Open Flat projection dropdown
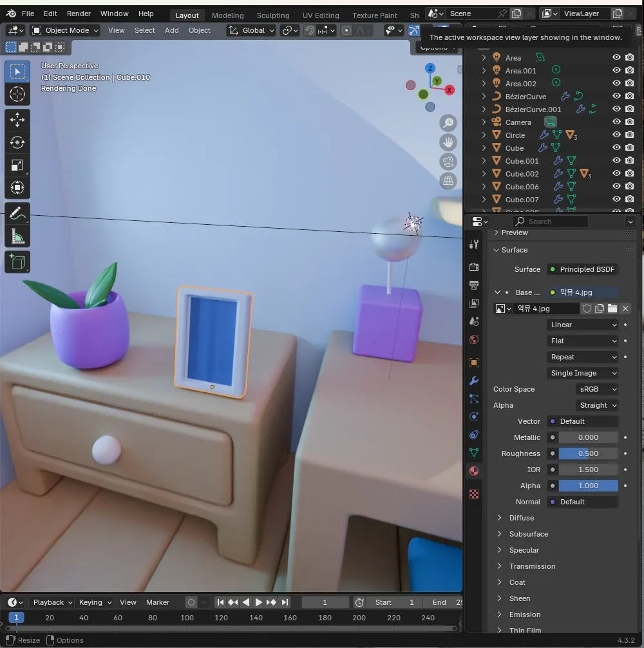Screen dimensions: 644x648 [x=582, y=341]
